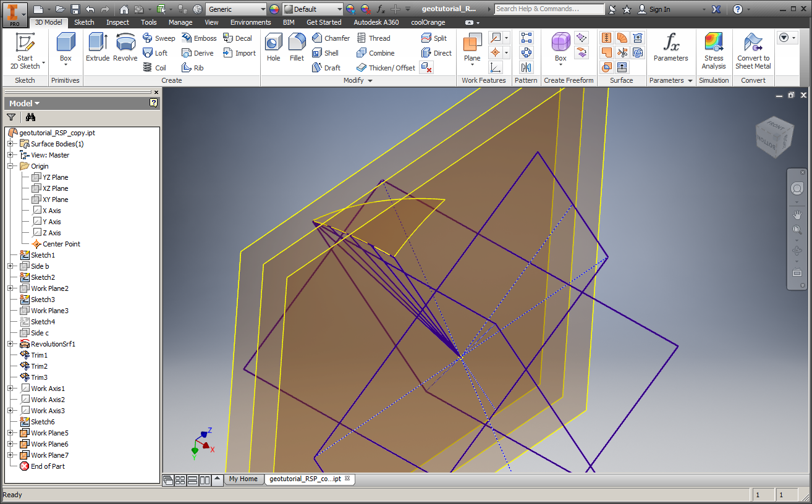Select the Fillet tool
The width and height of the screenshot is (812, 504).
click(297, 48)
